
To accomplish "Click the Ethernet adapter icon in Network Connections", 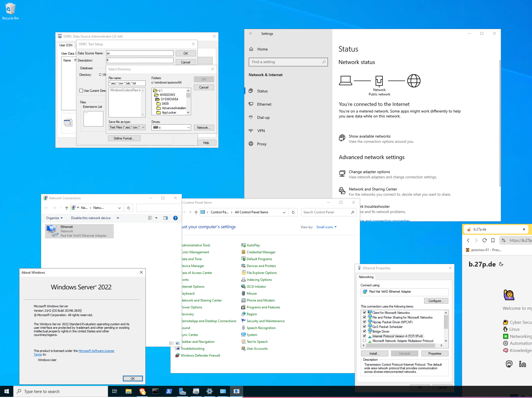I will pos(52,231).
